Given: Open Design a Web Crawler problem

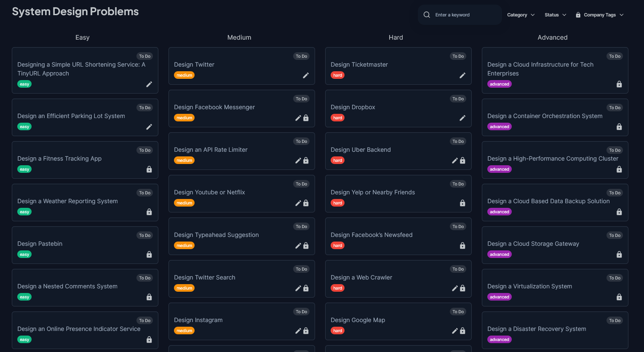Looking at the screenshot, I should pos(361,277).
